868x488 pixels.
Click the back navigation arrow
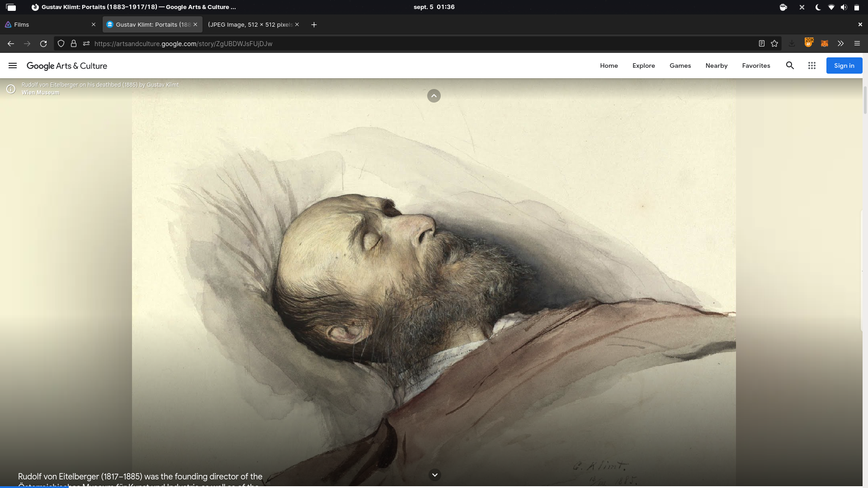pyautogui.click(x=11, y=44)
